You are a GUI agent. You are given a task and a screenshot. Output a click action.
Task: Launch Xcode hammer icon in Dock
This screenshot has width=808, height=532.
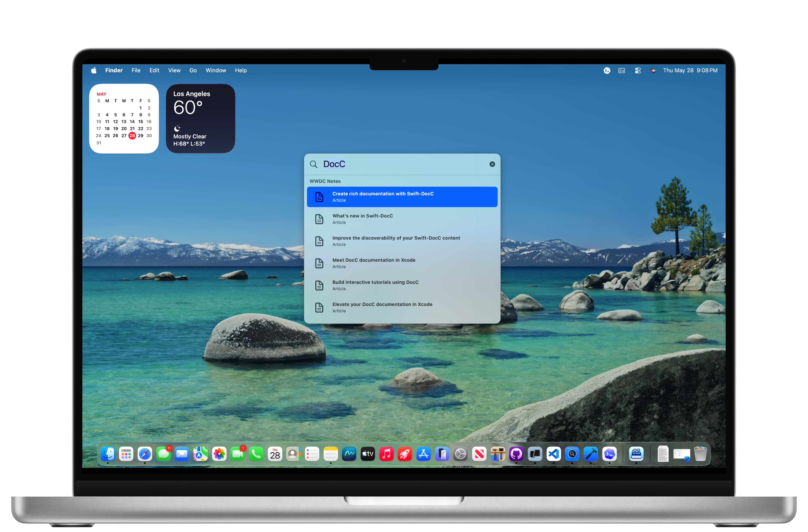point(590,454)
